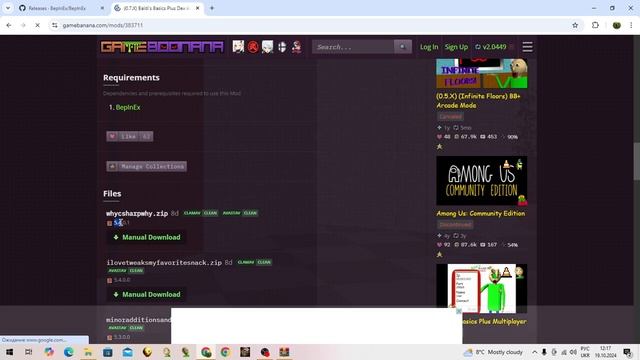The height and width of the screenshot is (360, 640).
Task: Open the BepInEx requirement link
Action: click(128, 107)
